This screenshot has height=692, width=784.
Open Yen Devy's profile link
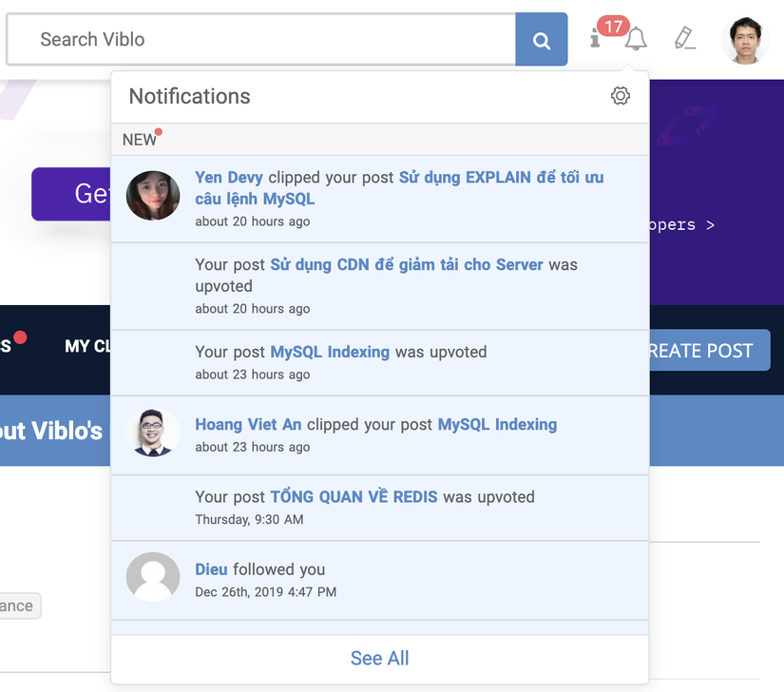[229, 178]
